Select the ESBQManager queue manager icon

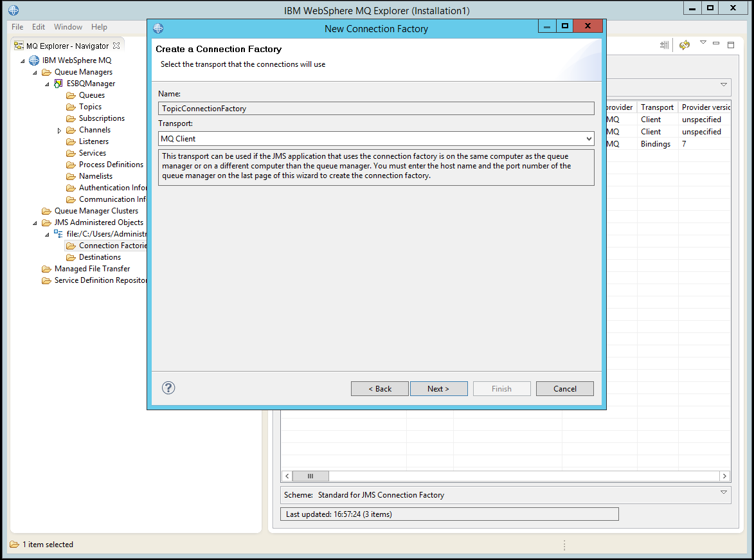[58, 83]
